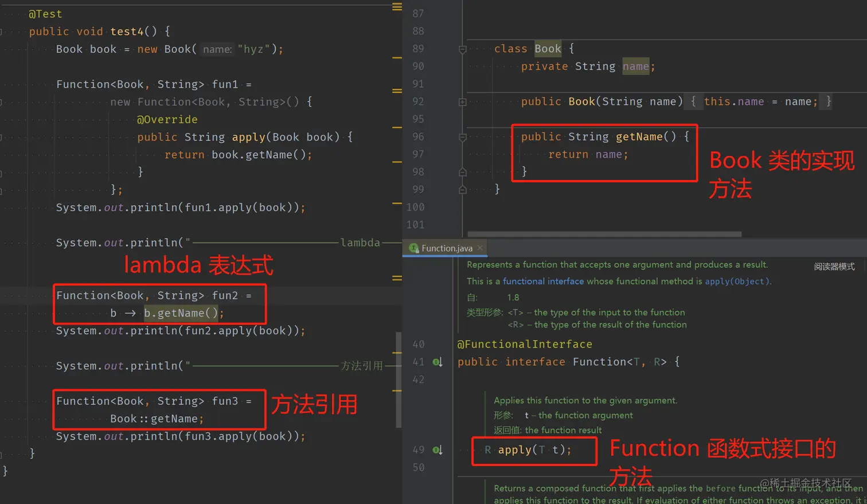
Task: Click the stripe marker icon atop left editor
Action: 397,7
